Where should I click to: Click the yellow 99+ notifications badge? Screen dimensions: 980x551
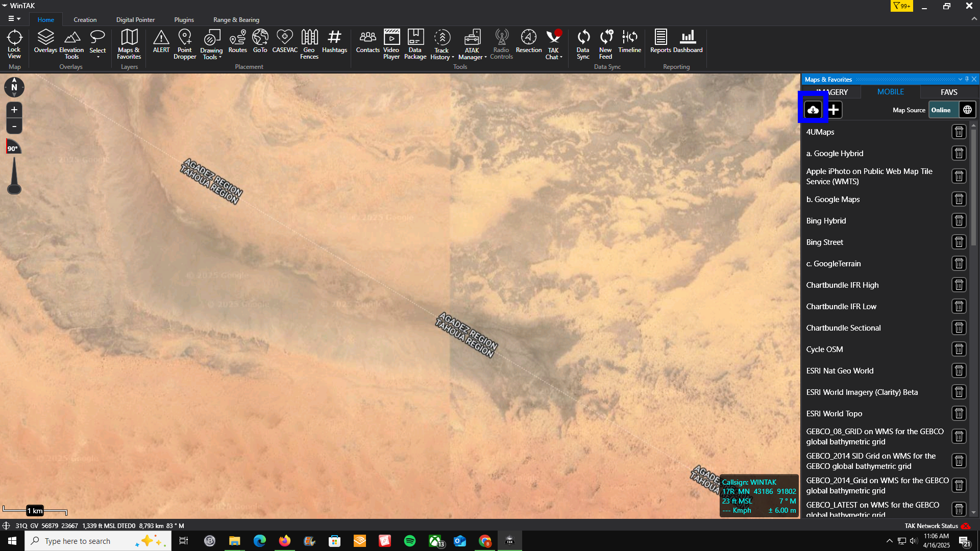pos(902,6)
